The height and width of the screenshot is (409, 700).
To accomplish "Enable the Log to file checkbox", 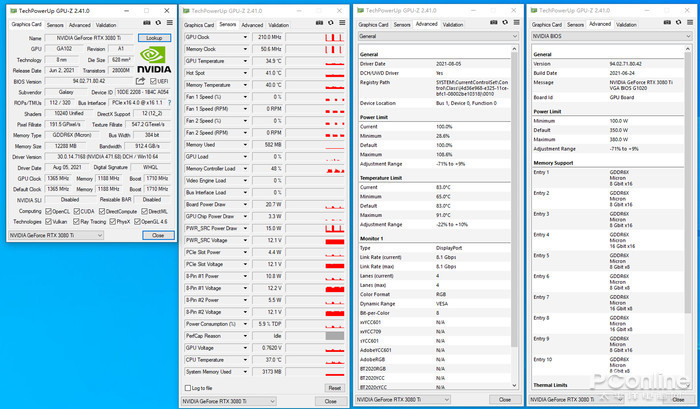I will (x=188, y=388).
